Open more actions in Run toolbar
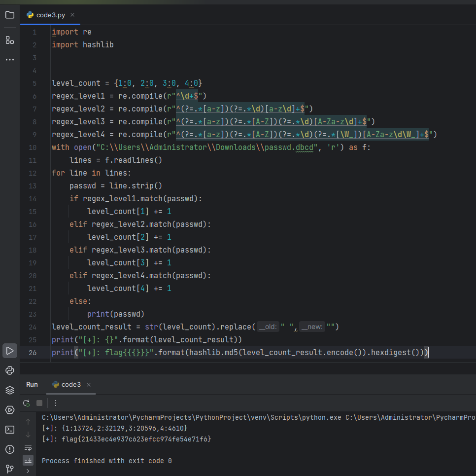476x476 pixels. (56, 403)
